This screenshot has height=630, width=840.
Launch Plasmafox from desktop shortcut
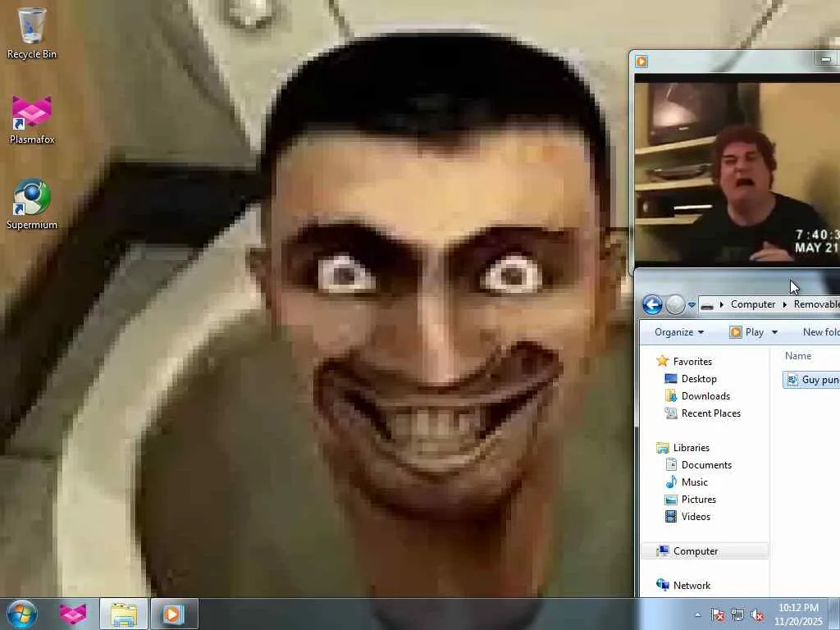tap(32, 119)
